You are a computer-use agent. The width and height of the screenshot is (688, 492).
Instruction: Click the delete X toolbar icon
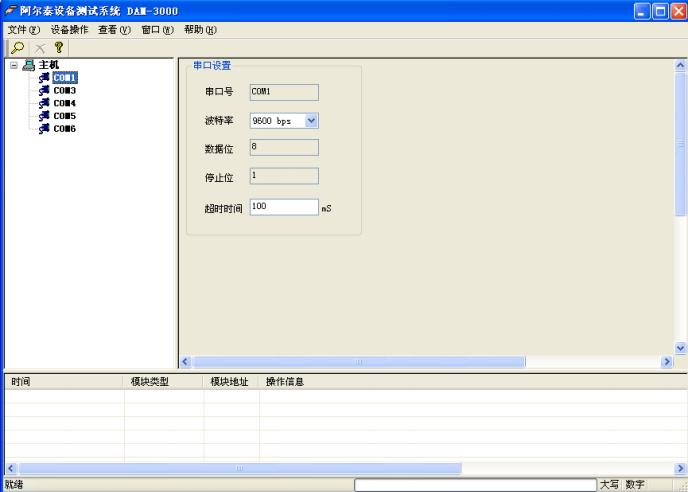click(x=39, y=48)
